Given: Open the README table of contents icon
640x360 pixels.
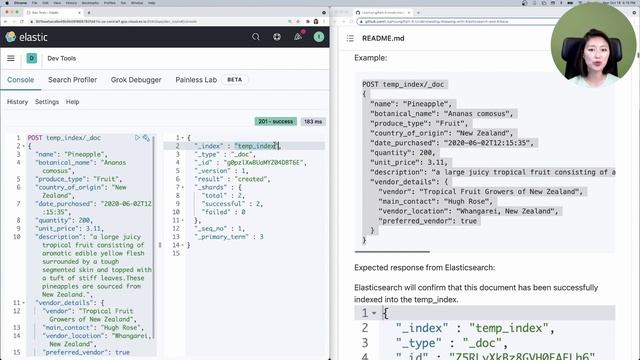Looking at the screenshot, I should coord(350,38).
